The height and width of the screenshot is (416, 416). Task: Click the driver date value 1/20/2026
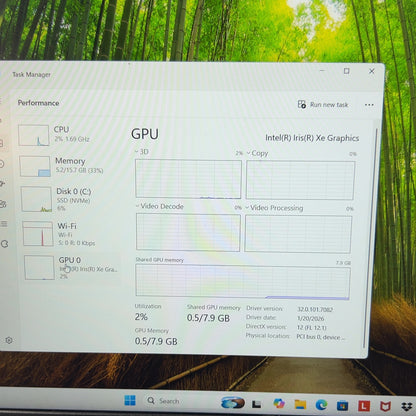[311, 318]
